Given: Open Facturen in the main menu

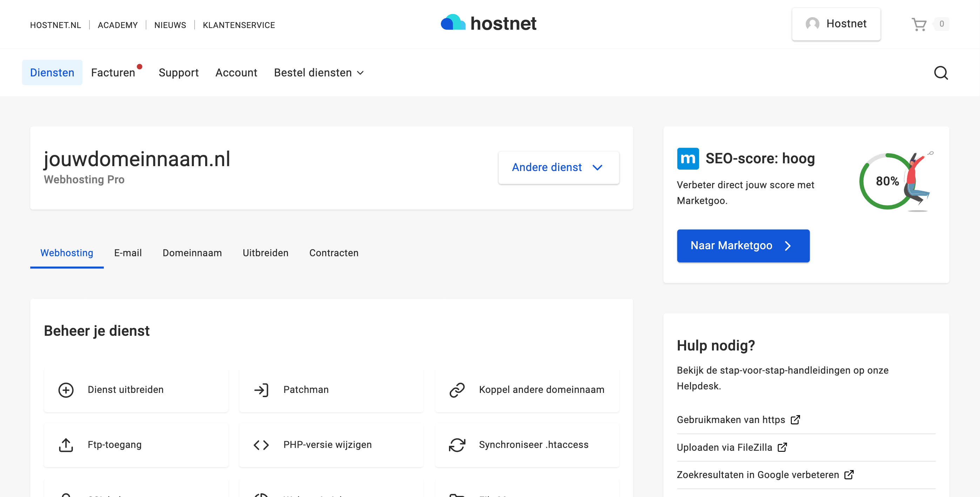Looking at the screenshot, I should (x=113, y=73).
